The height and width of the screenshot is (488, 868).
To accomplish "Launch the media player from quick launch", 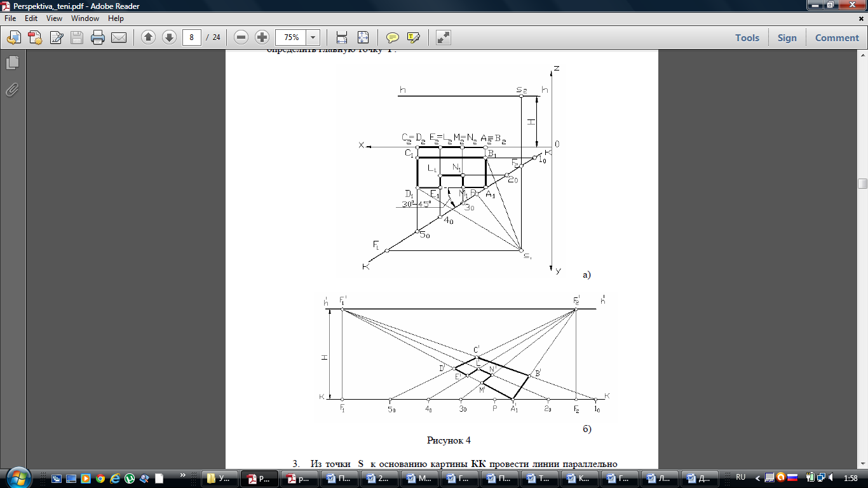I will tap(86, 478).
